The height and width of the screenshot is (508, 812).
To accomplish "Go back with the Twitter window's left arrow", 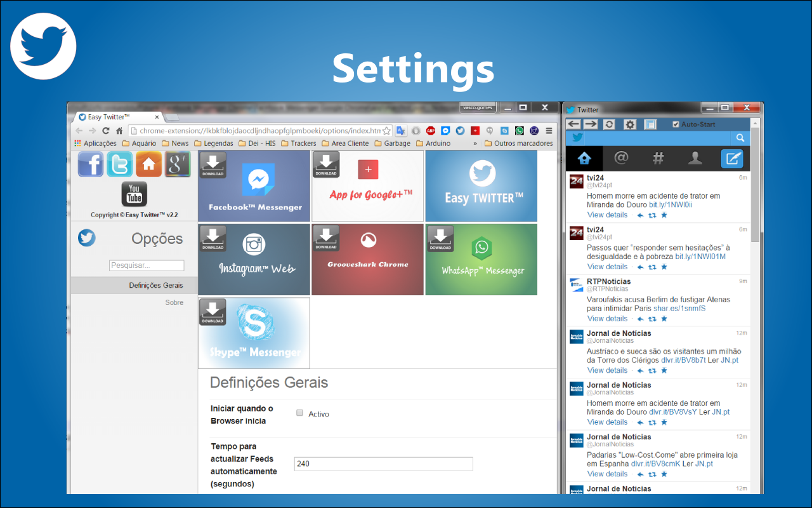I will pos(574,124).
